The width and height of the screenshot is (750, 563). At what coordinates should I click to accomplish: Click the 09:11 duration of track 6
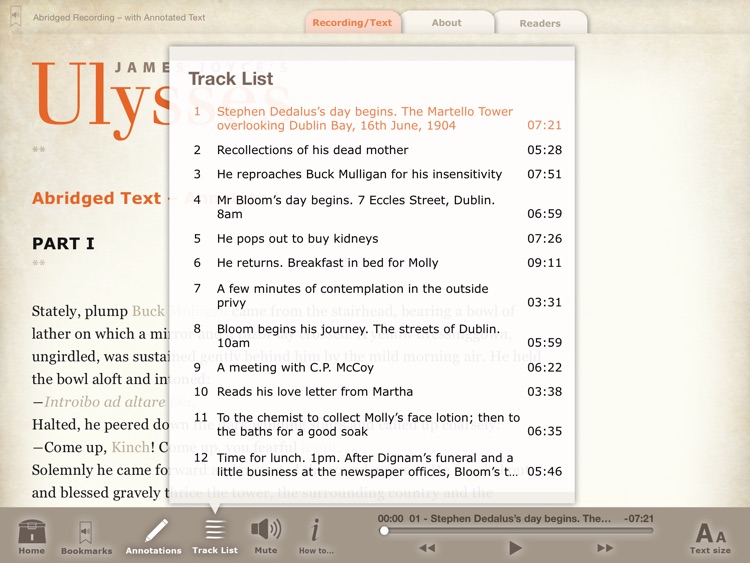coord(544,263)
